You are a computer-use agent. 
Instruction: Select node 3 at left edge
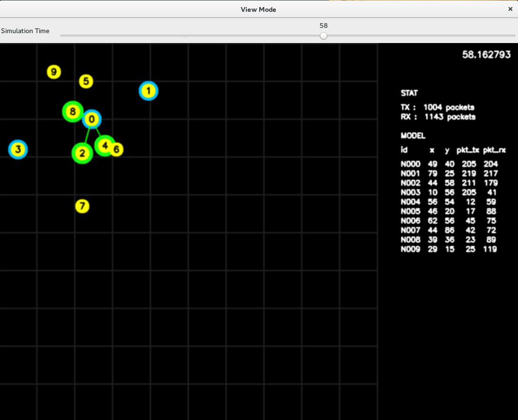18,149
